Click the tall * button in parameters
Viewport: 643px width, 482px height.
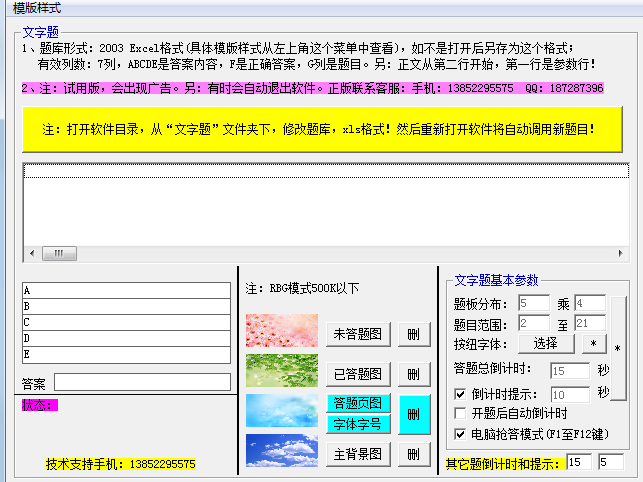tap(618, 348)
